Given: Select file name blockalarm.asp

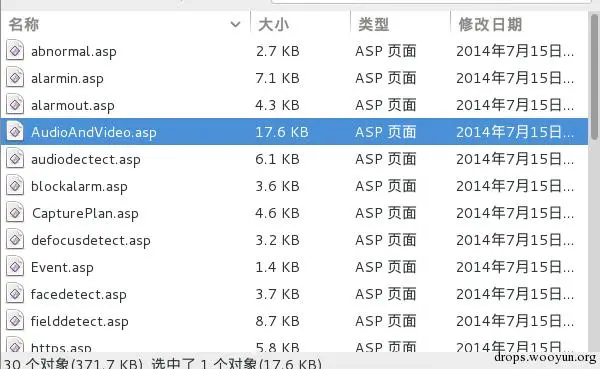Looking at the screenshot, I should click(79, 186).
